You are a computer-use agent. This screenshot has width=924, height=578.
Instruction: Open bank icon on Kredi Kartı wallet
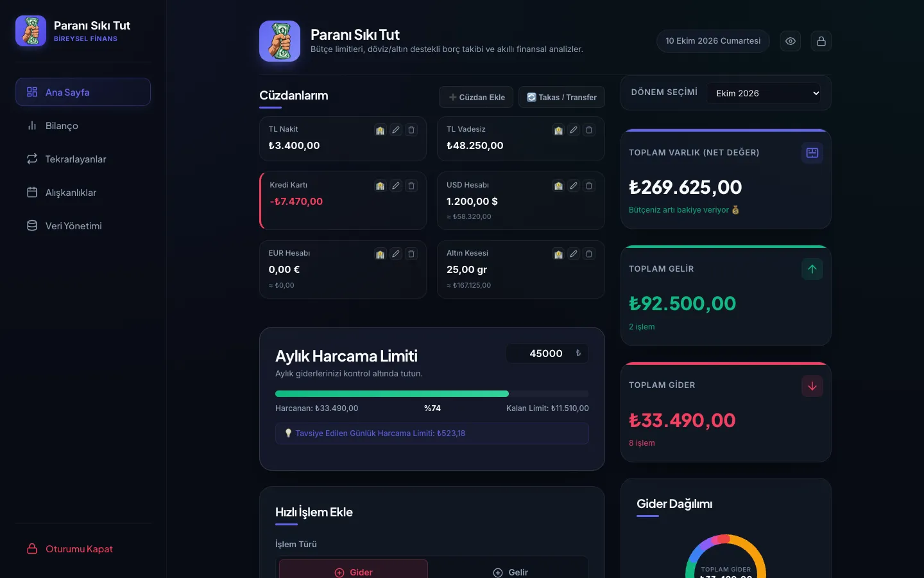[381, 186]
